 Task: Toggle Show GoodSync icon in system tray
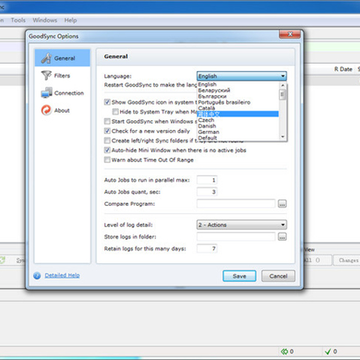(107, 102)
